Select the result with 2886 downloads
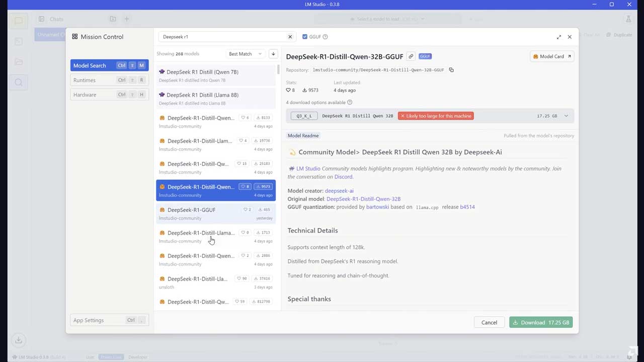This screenshot has width=644, height=362. coord(216,259)
